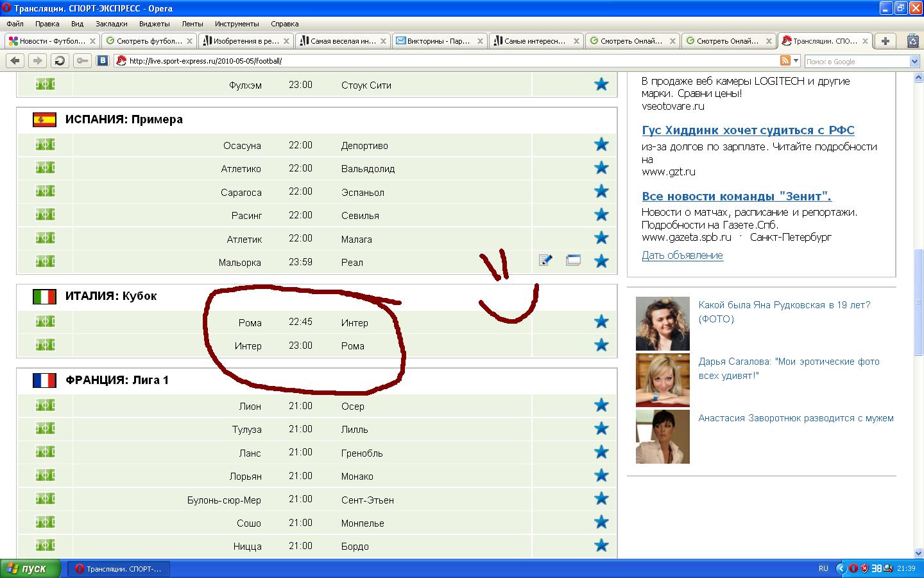Image resolution: width=924 pixels, height=578 pixels.
Task: Open the Справка menu
Action: pyautogui.click(x=285, y=24)
